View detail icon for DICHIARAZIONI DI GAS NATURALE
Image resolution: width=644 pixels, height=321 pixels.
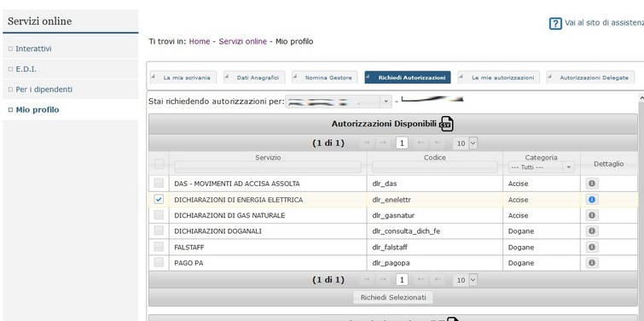(x=592, y=215)
